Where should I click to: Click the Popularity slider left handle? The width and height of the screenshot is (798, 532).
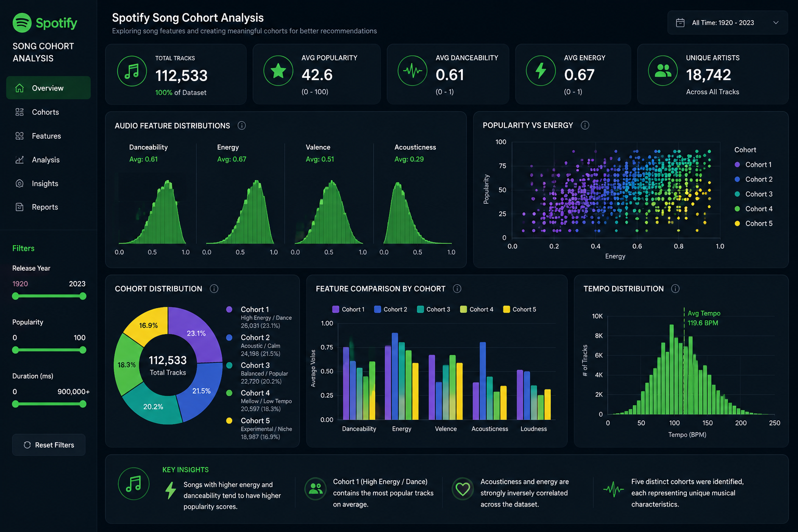point(16,350)
